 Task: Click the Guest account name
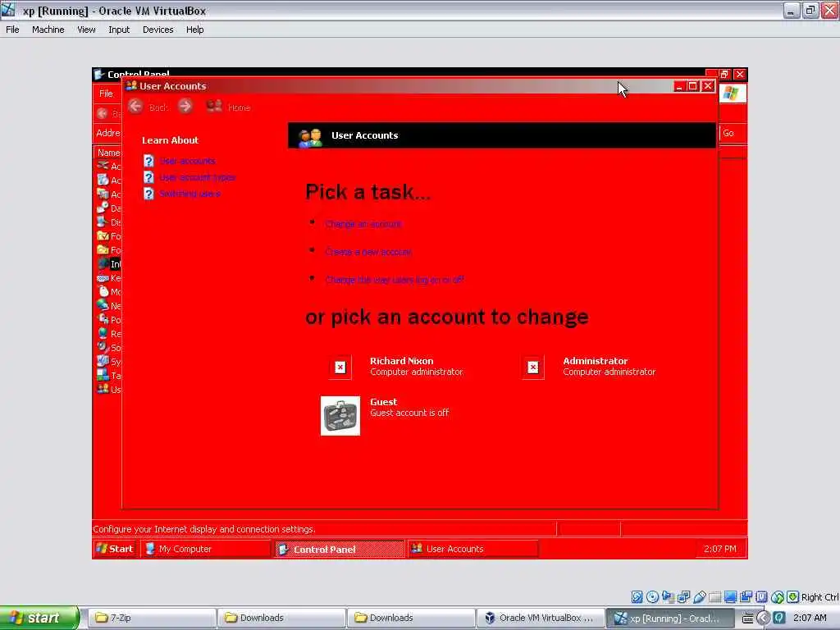384,402
